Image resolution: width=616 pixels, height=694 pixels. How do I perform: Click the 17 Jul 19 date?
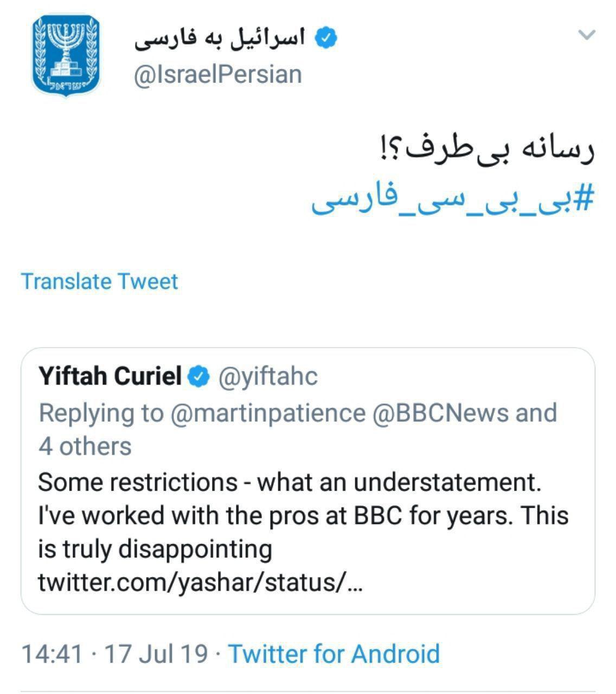pos(156,654)
